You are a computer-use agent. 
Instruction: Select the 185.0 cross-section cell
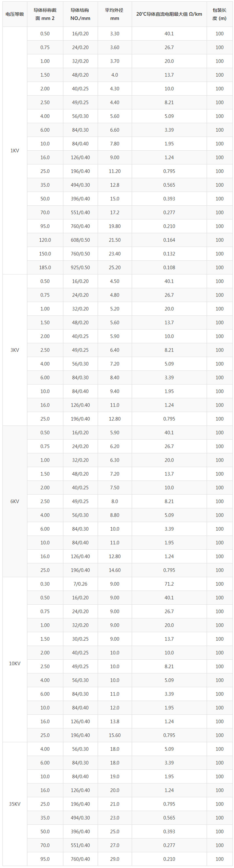(45, 268)
